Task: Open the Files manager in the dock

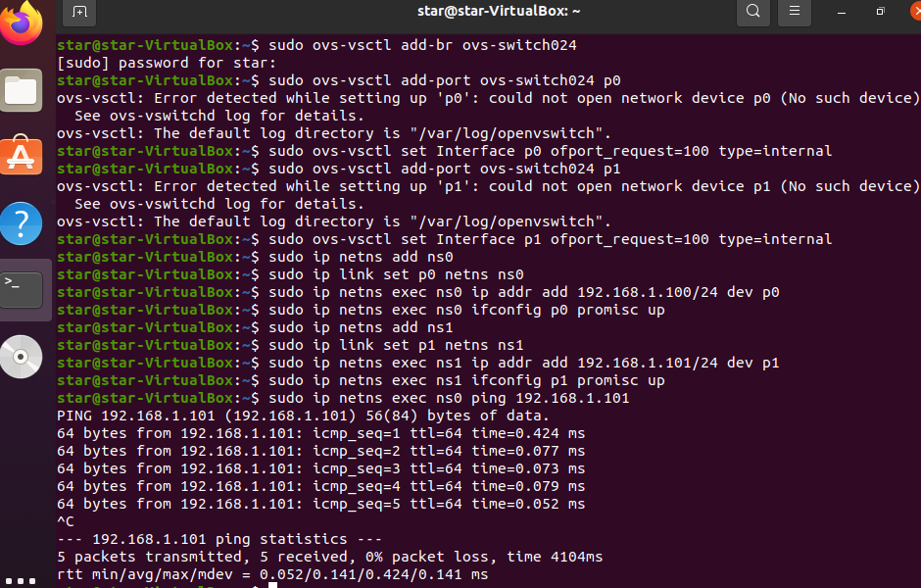Action: 22,91
